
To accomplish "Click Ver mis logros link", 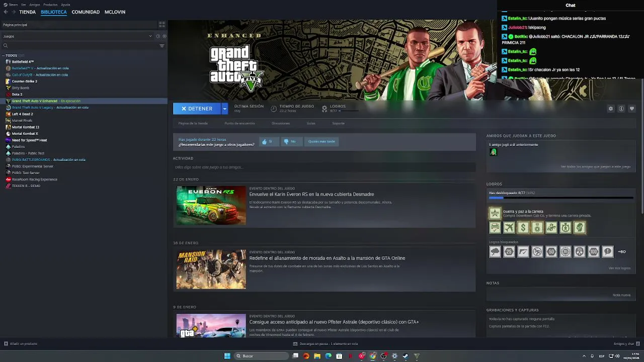I will tap(619, 268).
